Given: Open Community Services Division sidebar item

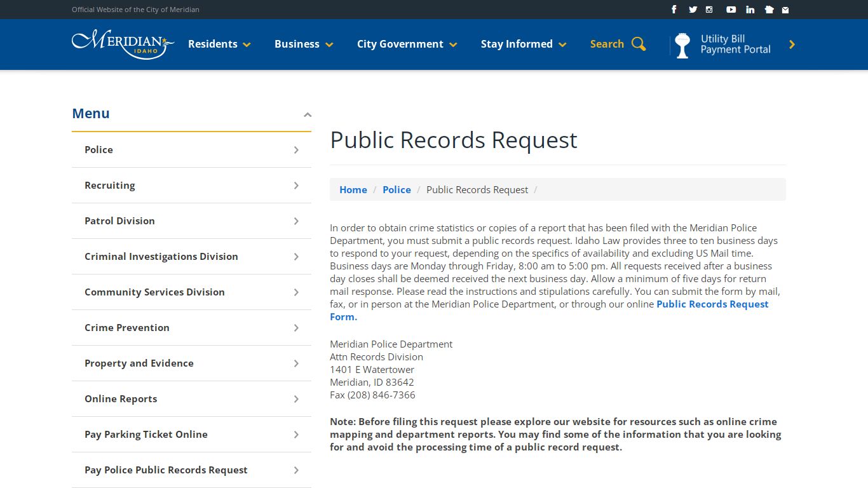Looking at the screenshot, I should 191,292.
